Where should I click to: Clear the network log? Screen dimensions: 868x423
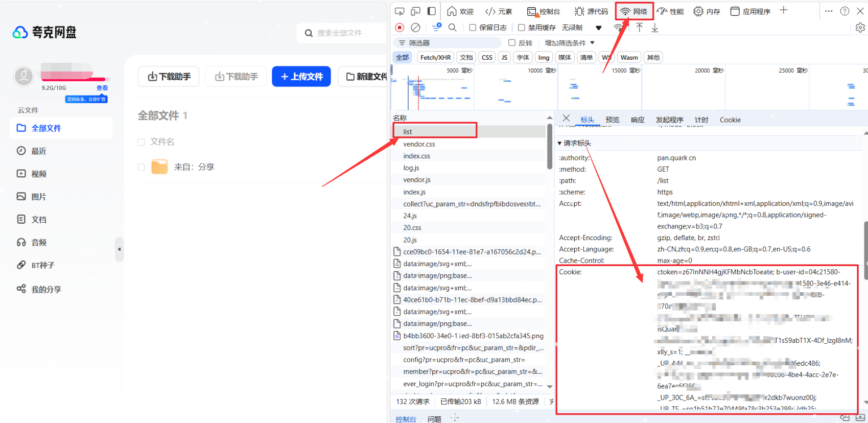416,28
